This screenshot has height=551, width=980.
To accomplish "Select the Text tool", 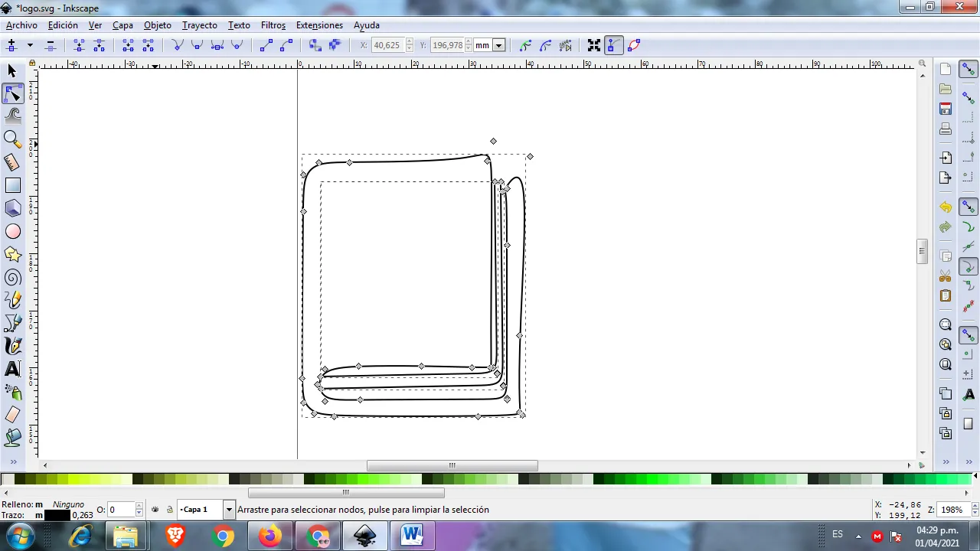I will 12,369.
